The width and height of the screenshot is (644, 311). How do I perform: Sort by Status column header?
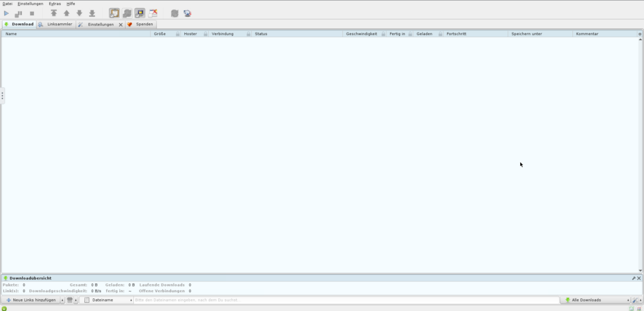(x=297, y=34)
